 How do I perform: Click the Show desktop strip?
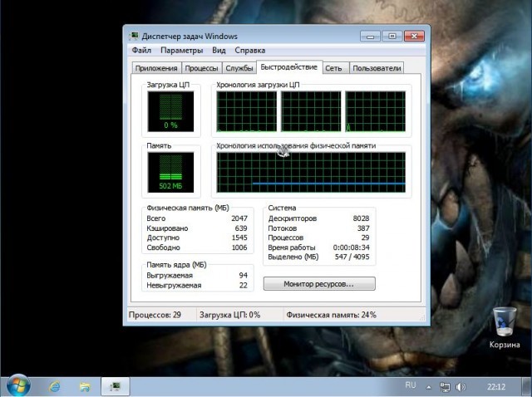(x=527, y=387)
